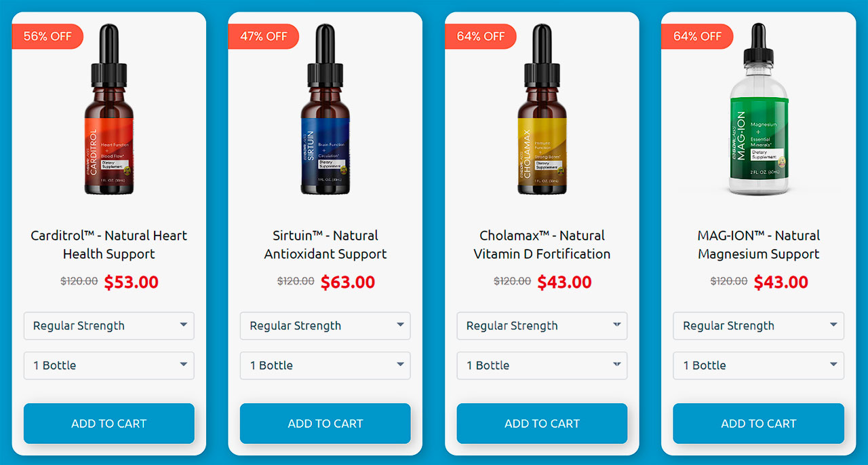Click the 64% OFF badge on MAG-ION
Screen dimensions: 868x465
coord(697,37)
